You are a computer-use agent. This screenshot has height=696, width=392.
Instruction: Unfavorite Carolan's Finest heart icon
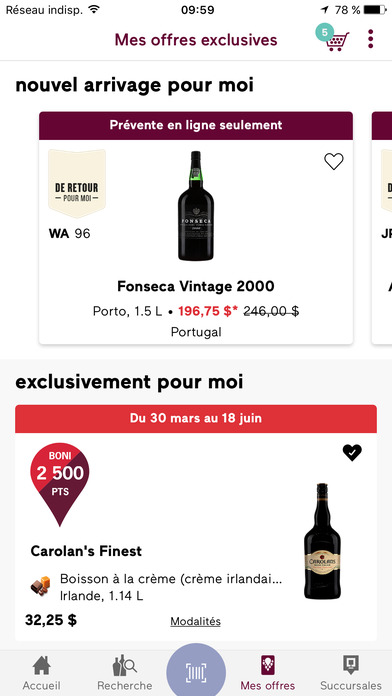click(352, 452)
